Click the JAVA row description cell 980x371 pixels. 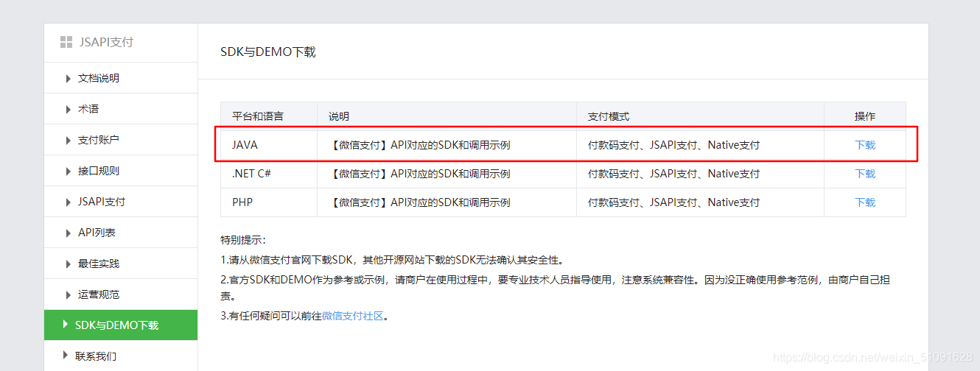point(447,145)
